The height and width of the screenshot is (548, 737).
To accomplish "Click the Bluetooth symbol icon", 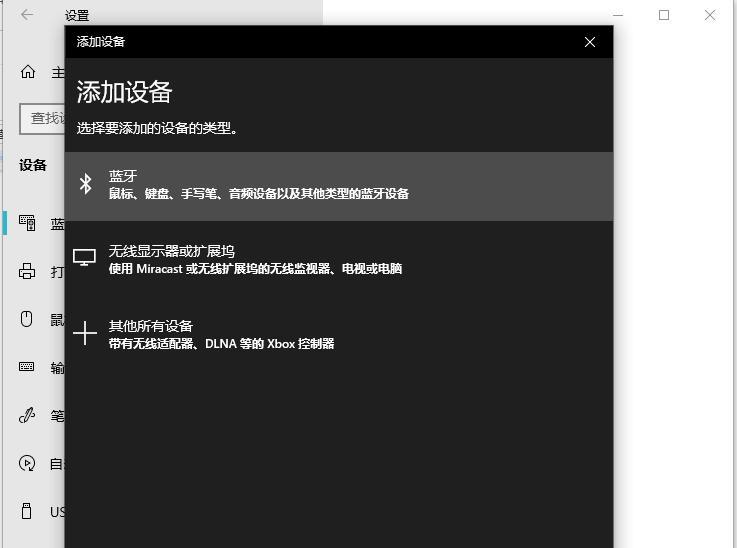I will (x=86, y=184).
